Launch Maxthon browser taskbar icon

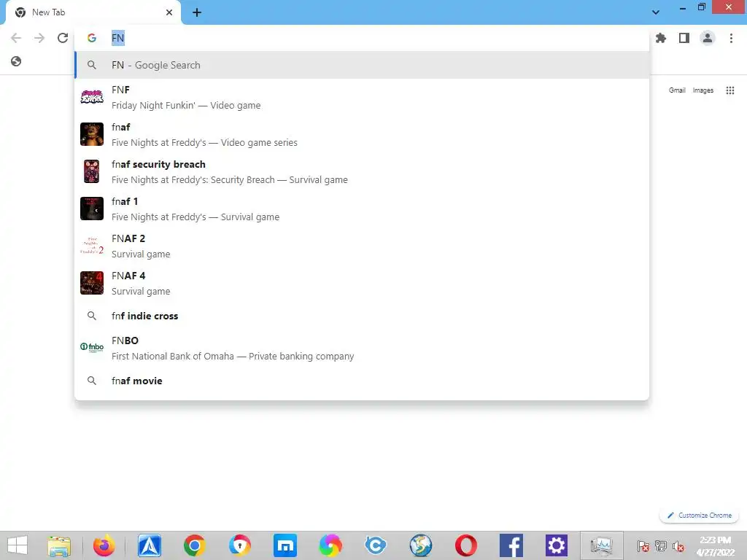(x=285, y=545)
